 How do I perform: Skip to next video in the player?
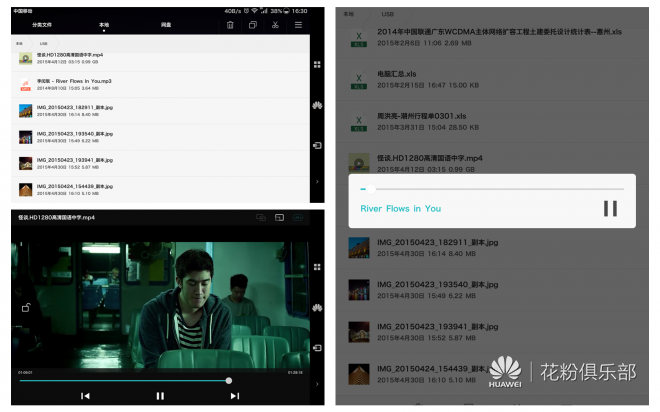[x=235, y=396]
